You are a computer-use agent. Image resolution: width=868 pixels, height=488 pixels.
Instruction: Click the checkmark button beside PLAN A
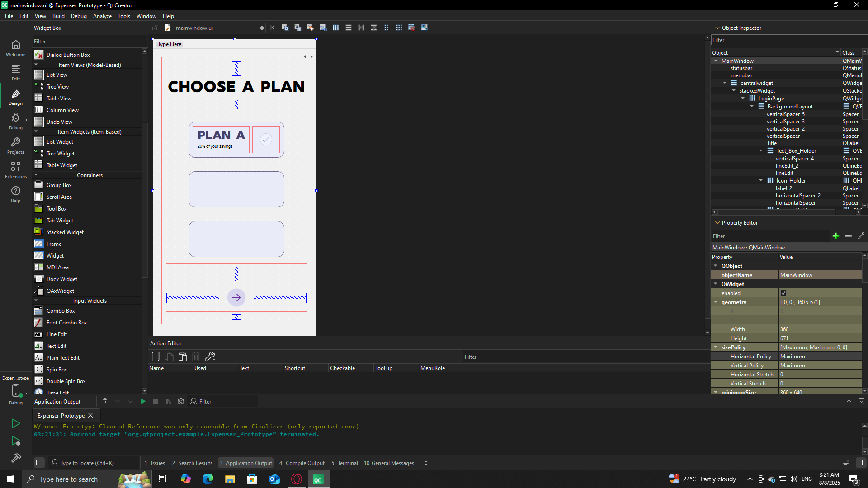(266, 139)
